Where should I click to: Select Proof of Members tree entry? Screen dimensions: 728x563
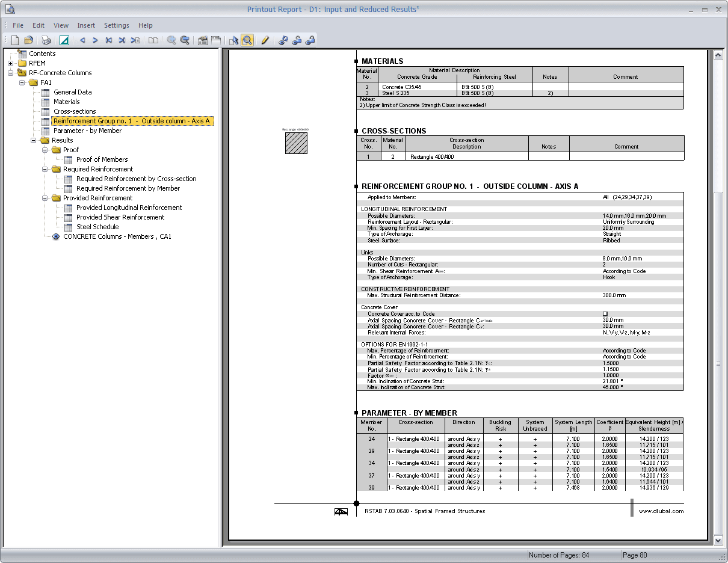click(x=102, y=159)
